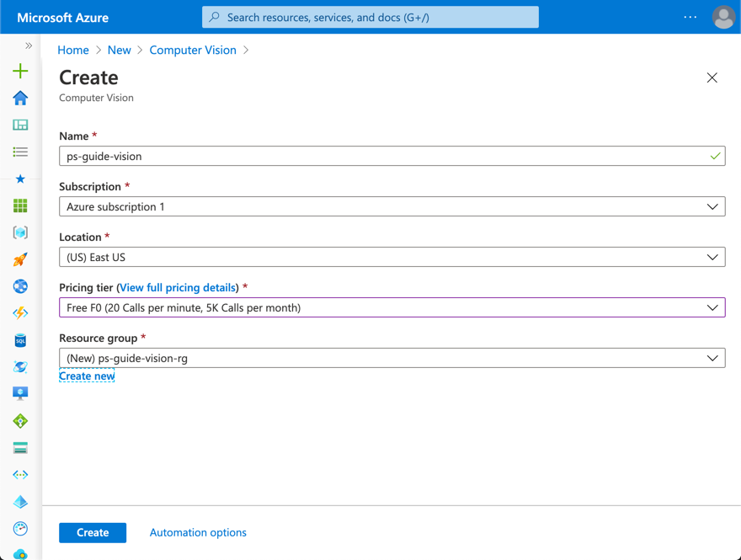The image size is (741, 560).
Task: Open the View full pricing details link
Action: click(x=179, y=288)
